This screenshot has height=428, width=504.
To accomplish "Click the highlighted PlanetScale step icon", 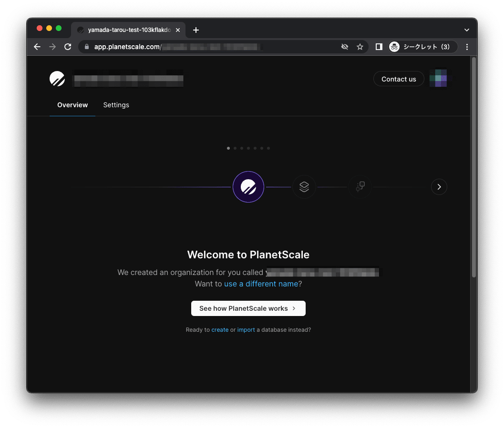I will [248, 187].
